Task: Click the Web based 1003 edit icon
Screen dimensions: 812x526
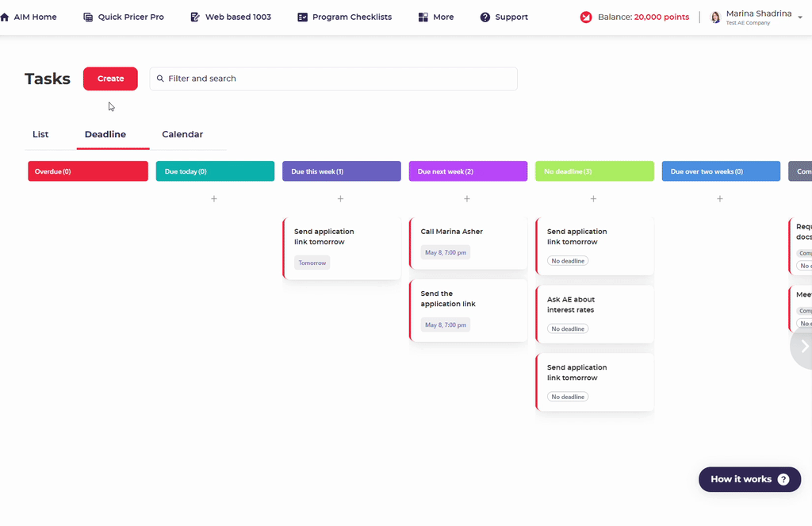Action: pyautogui.click(x=195, y=17)
